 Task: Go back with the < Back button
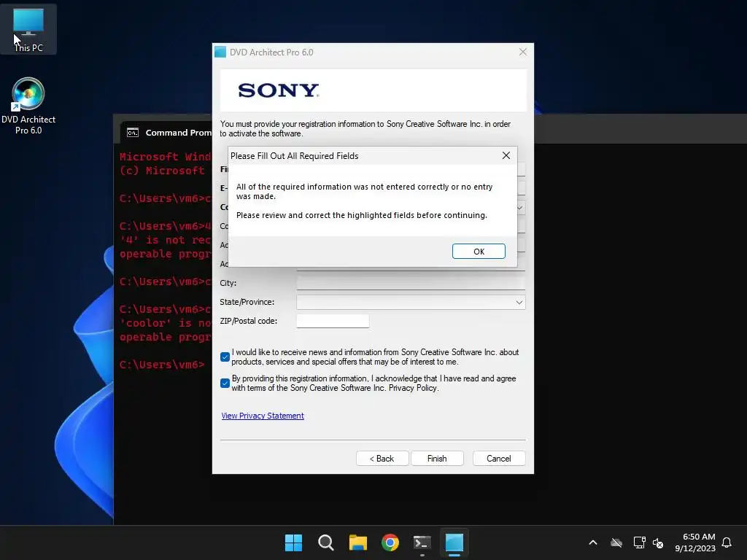382,459
